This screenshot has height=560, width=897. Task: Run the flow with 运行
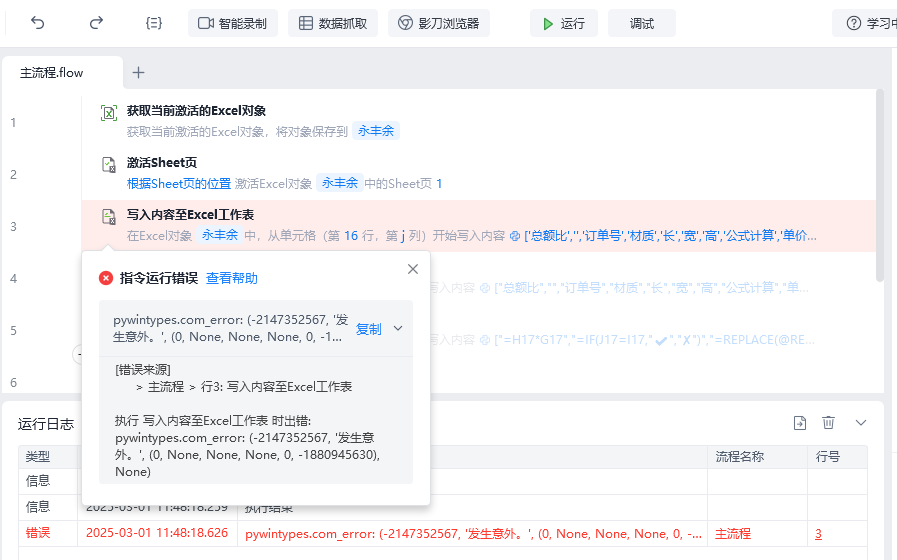click(x=564, y=23)
